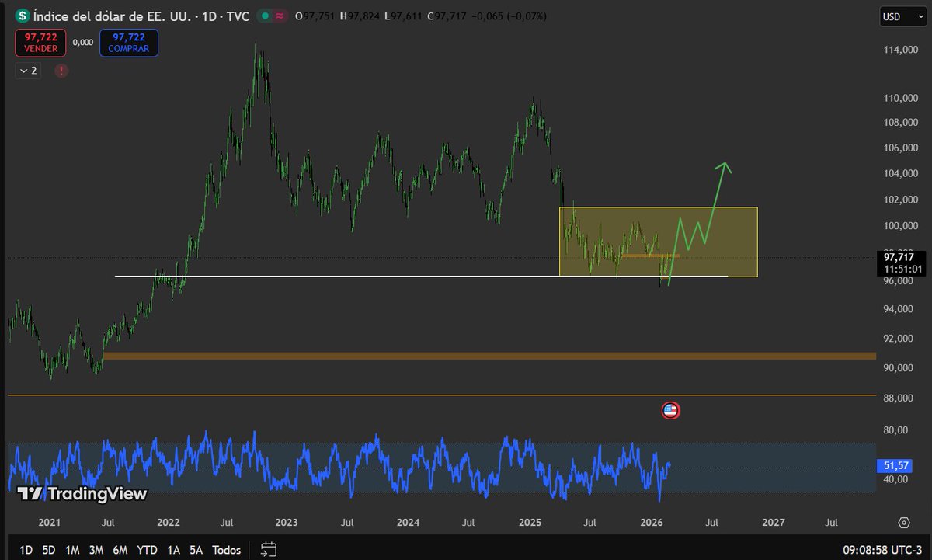The width and height of the screenshot is (932, 560).
Task: Open the USD currency dropdown
Action: click(x=902, y=16)
